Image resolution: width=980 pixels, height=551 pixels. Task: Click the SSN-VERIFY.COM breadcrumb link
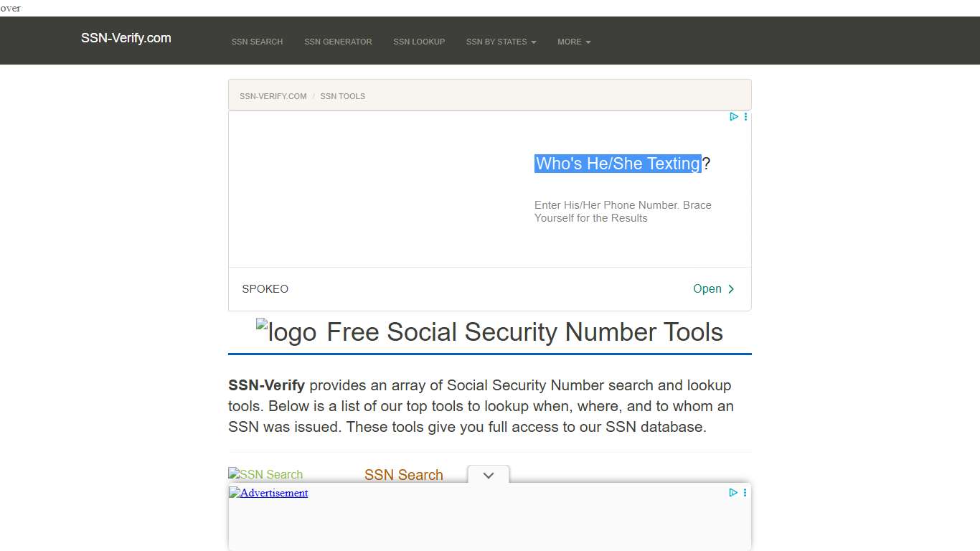273,95
